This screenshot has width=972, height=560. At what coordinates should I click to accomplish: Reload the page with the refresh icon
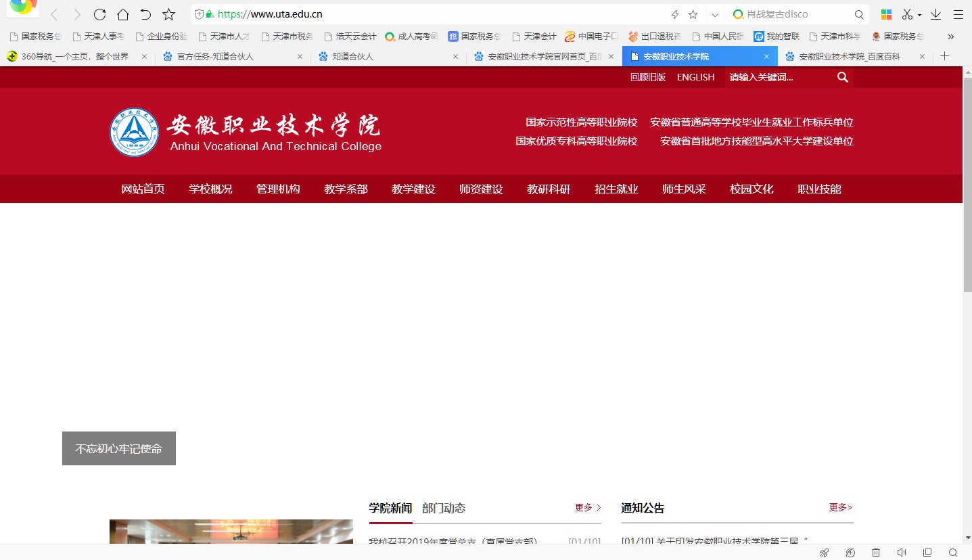point(99,14)
